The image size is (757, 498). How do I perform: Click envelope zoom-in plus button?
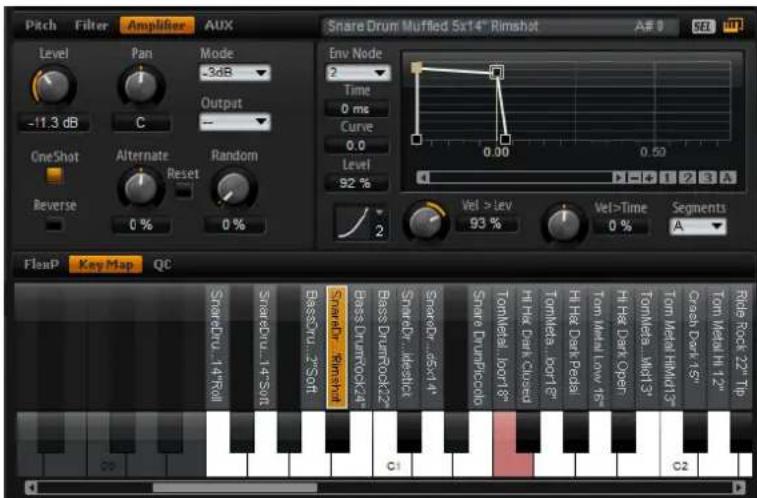click(649, 178)
